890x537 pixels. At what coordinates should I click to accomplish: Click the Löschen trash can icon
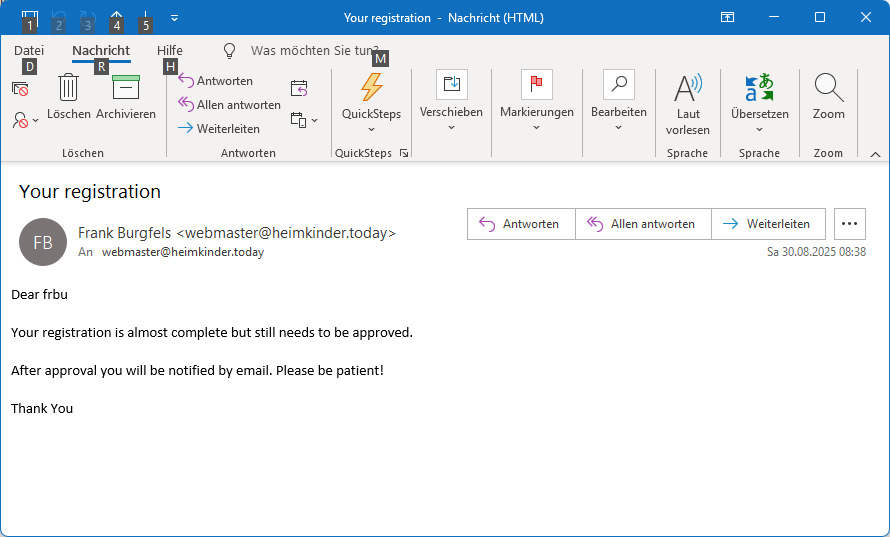(x=68, y=88)
